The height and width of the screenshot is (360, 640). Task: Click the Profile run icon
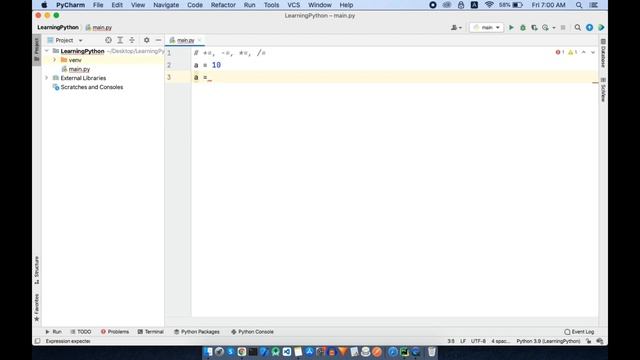coord(546,27)
